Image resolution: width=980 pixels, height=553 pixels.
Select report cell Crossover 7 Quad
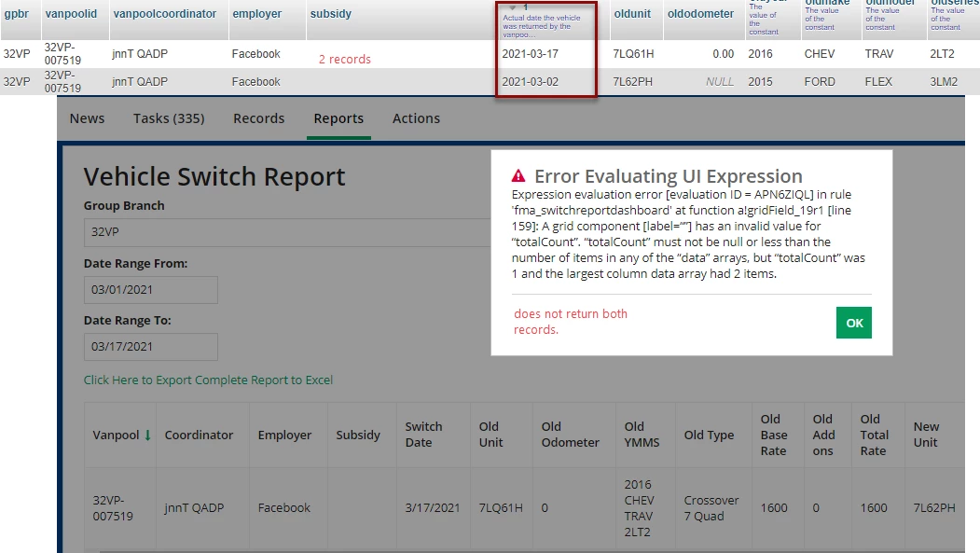(x=711, y=508)
